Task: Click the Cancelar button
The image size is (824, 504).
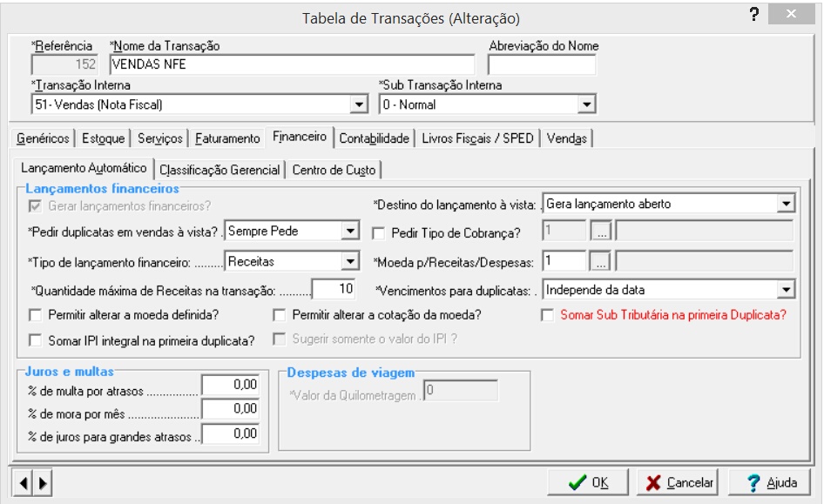Action: pos(678,482)
